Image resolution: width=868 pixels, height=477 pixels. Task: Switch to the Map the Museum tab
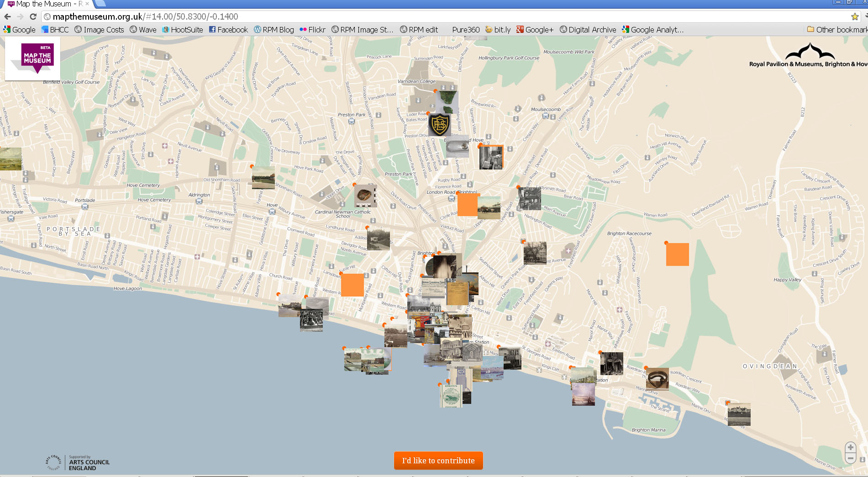(x=41, y=4)
